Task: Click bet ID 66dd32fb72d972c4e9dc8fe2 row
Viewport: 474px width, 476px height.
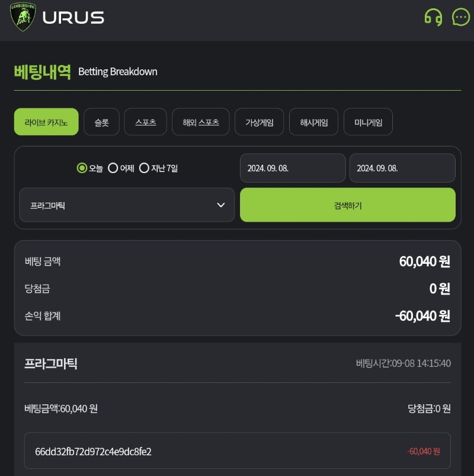Action: click(x=238, y=451)
